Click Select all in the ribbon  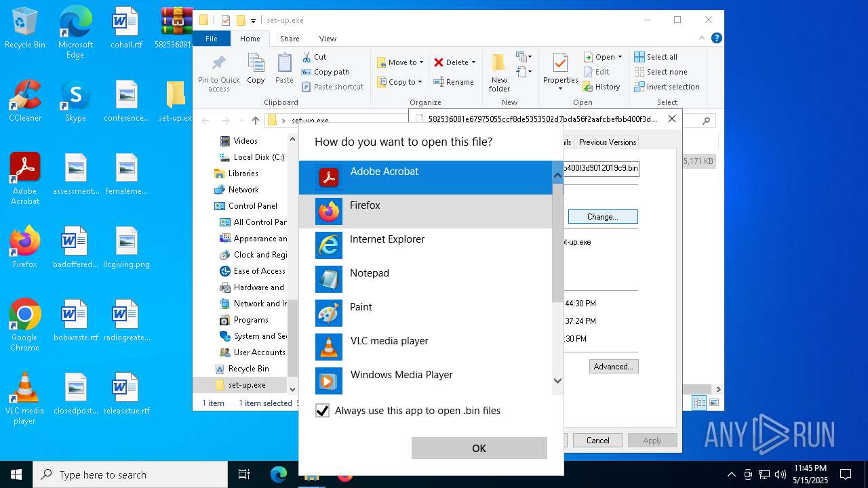tap(656, 57)
